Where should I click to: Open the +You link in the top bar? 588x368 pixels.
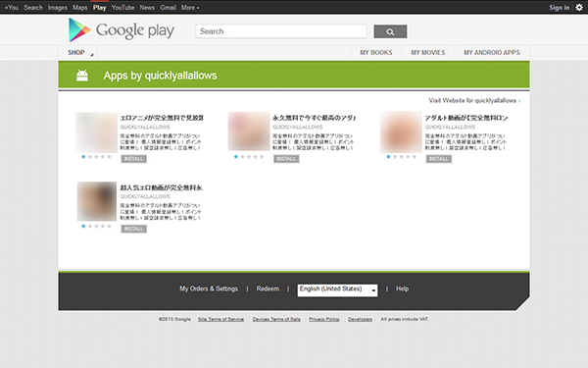point(11,8)
